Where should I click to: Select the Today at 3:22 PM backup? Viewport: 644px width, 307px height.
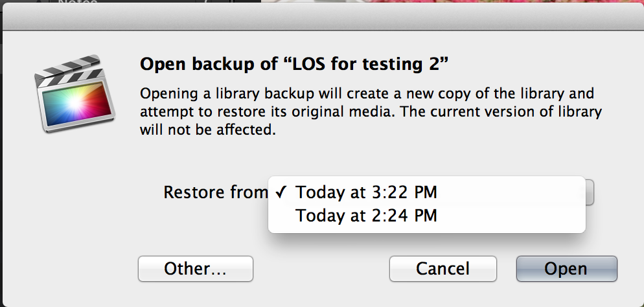pos(426,192)
